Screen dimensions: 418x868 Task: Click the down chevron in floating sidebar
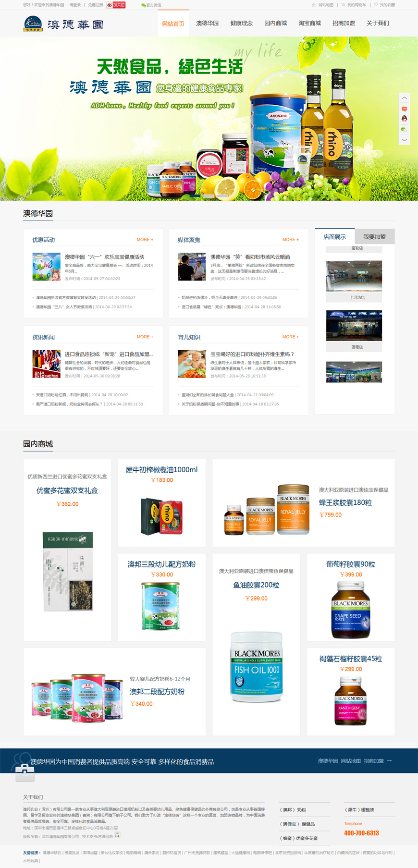(404, 140)
